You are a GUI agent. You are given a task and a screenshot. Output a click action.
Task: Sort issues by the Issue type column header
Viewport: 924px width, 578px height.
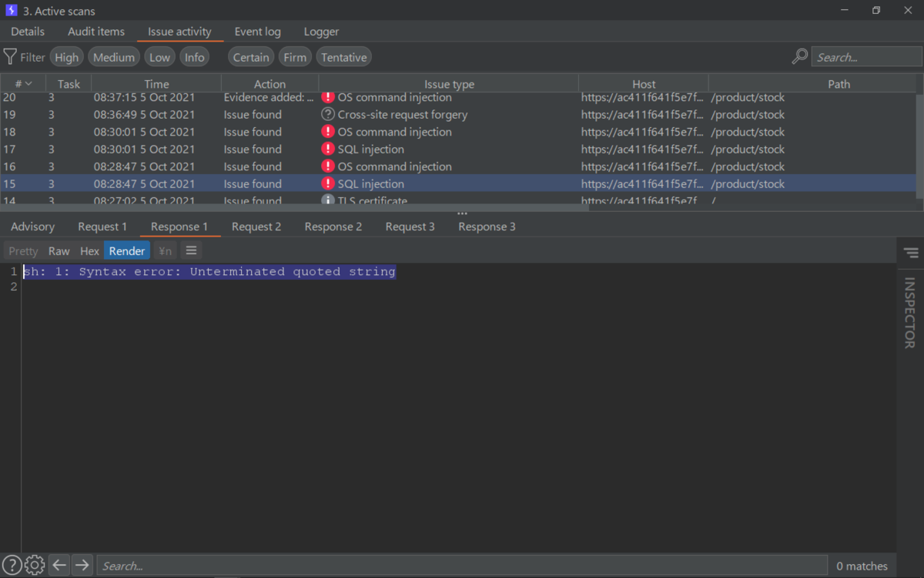click(x=449, y=84)
